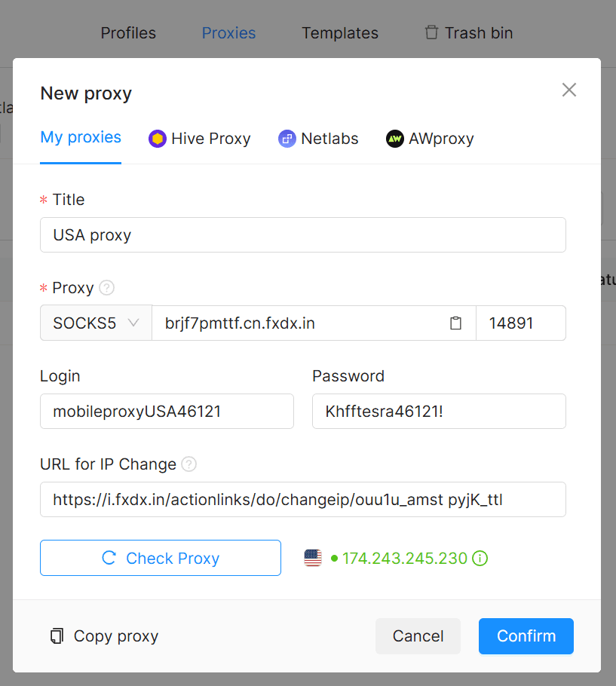Viewport: 616px width, 686px height.
Task: Click the Netlabs provider icon
Action: click(x=287, y=139)
